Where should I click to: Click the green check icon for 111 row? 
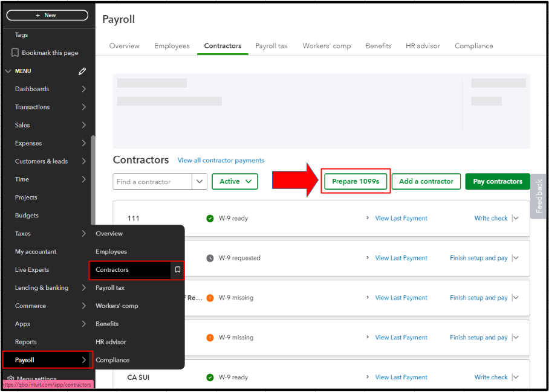click(x=210, y=219)
